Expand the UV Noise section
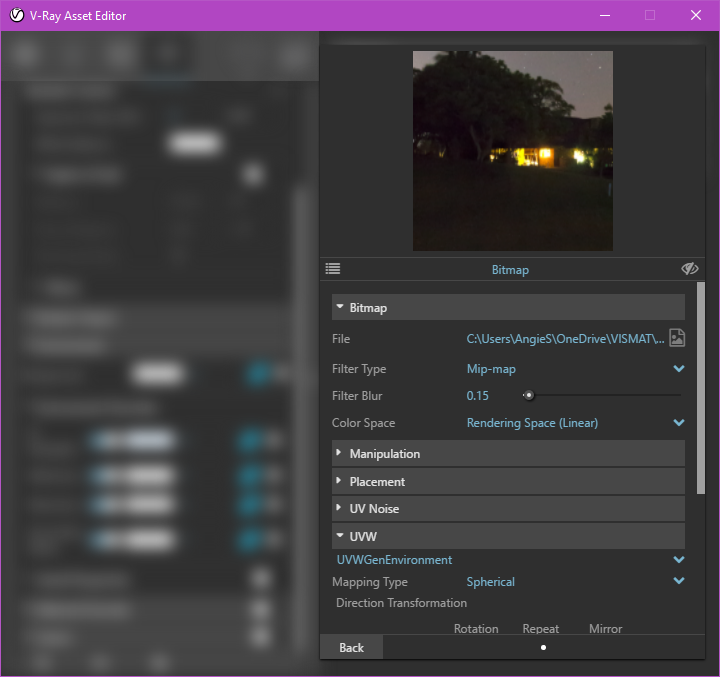720x677 pixels. pos(508,508)
